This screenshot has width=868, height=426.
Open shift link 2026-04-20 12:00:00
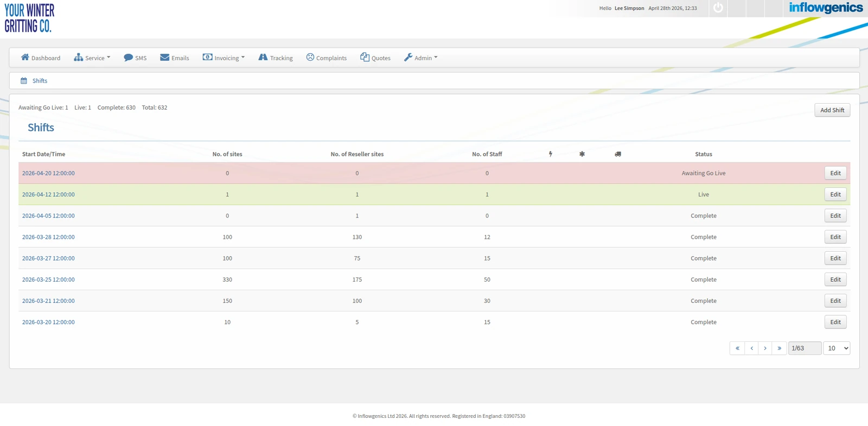(48, 173)
